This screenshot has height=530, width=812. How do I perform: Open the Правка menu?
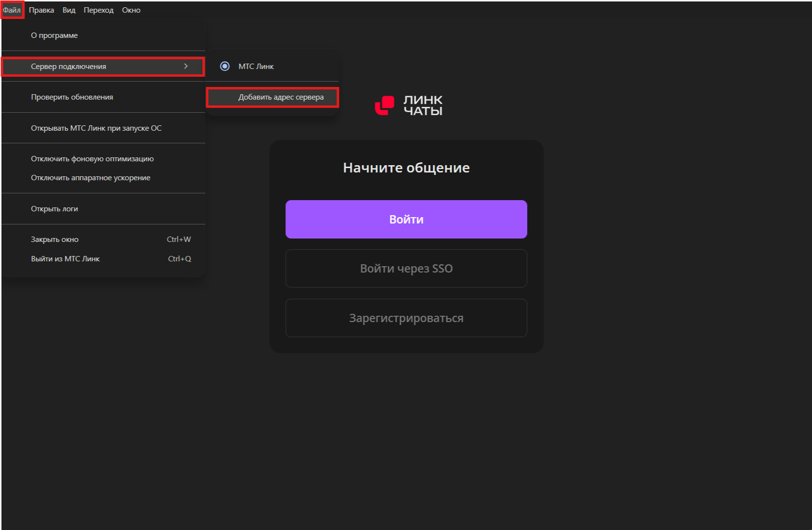pos(41,10)
